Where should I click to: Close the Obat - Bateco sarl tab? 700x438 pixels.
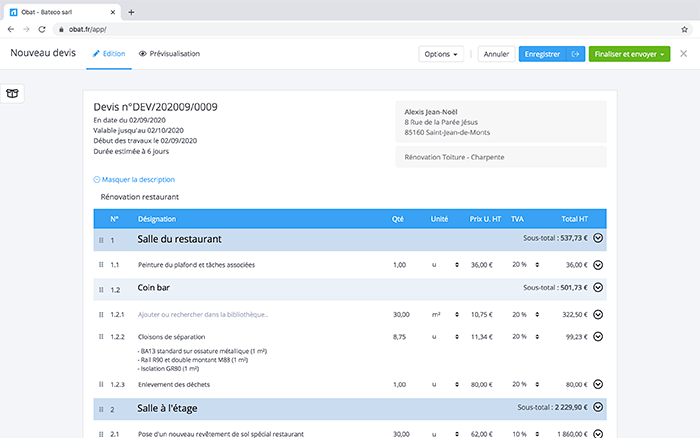click(x=112, y=12)
